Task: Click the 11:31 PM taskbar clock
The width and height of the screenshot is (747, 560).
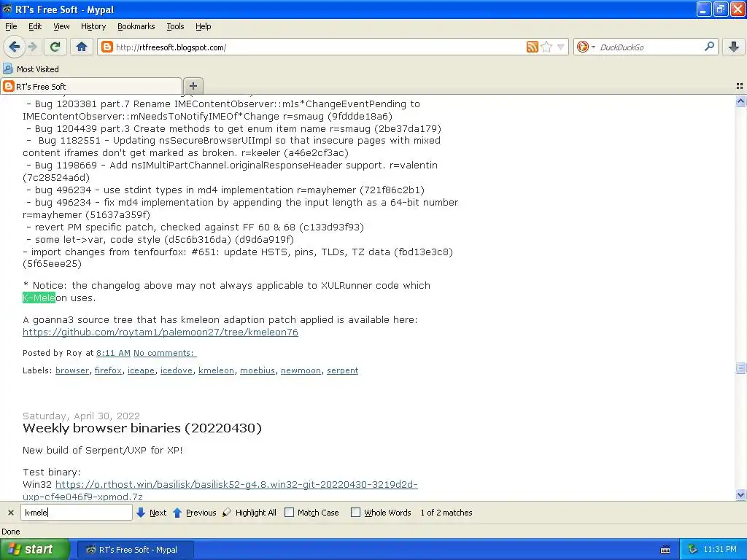Action: click(720, 550)
